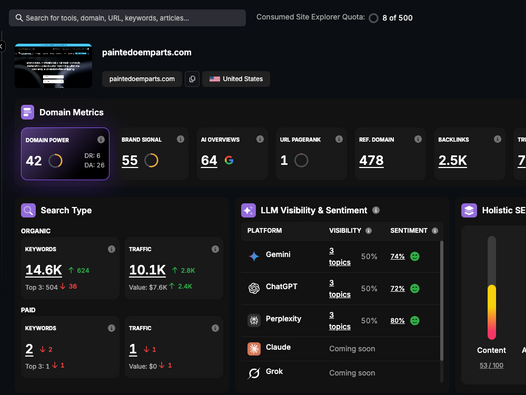Open the AI Overviews value 64
The image size is (526, 395).
click(209, 160)
